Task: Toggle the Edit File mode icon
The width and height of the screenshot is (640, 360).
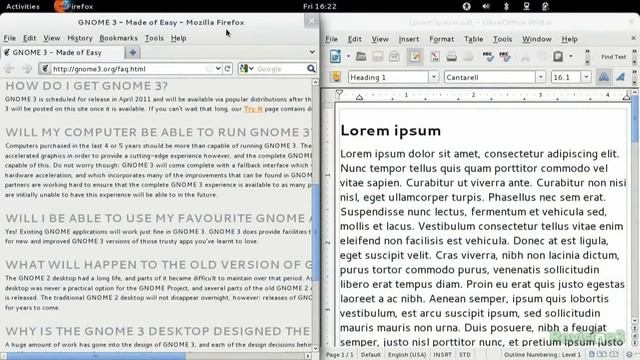Action: (x=415, y=56)
